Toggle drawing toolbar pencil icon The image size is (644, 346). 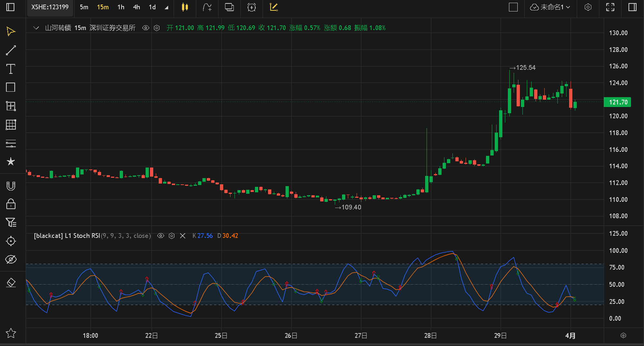[x=274, y=7]
